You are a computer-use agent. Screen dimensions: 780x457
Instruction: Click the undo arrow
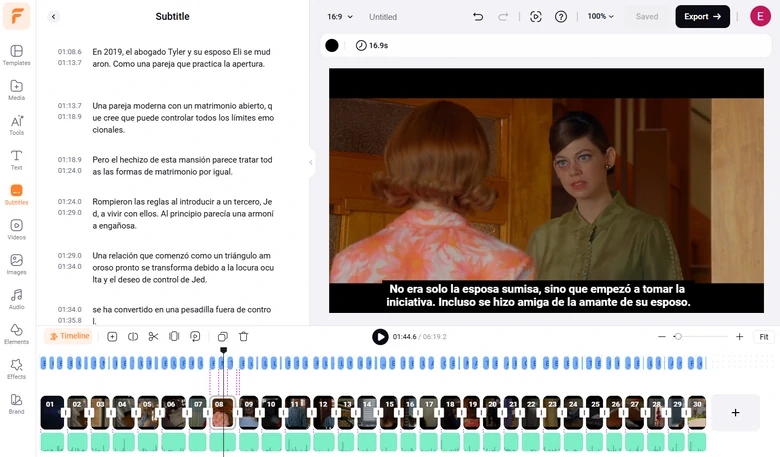pos(478,17)
